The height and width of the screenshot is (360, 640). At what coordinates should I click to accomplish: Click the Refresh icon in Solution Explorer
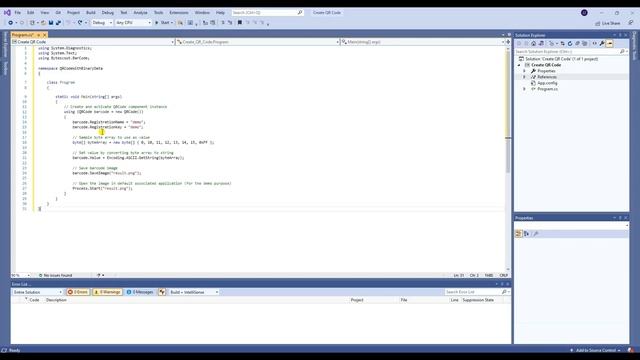570,43
